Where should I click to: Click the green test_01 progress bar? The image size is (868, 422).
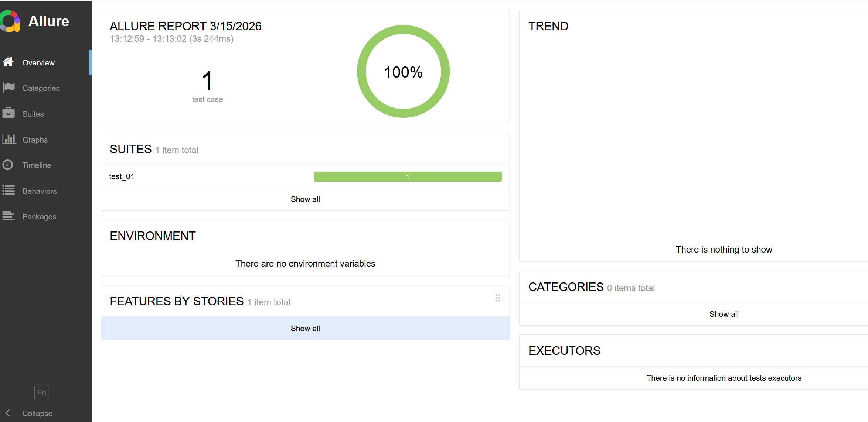point(407,177)
